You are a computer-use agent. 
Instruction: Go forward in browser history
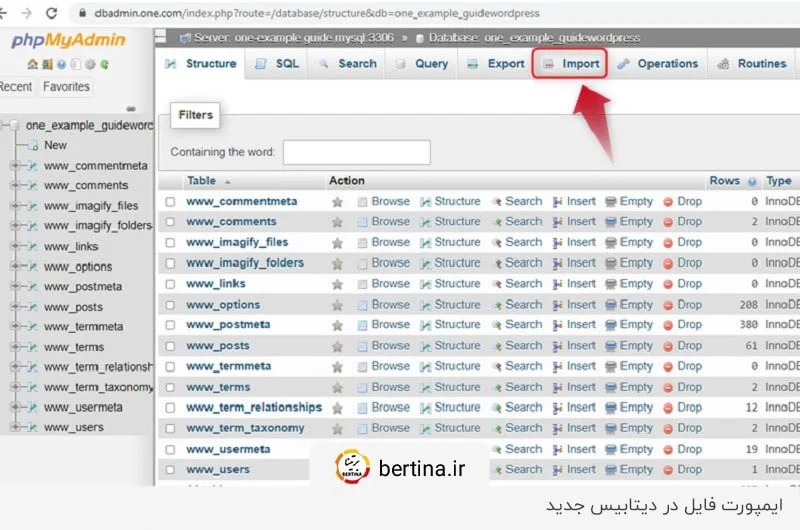(x=26, y=13)
